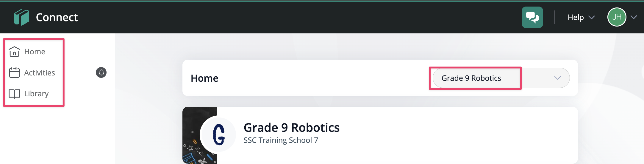The width and height of the screenshot is (644, 164).
Task: Click the JH user avatar
Action: tap(617, 17)
